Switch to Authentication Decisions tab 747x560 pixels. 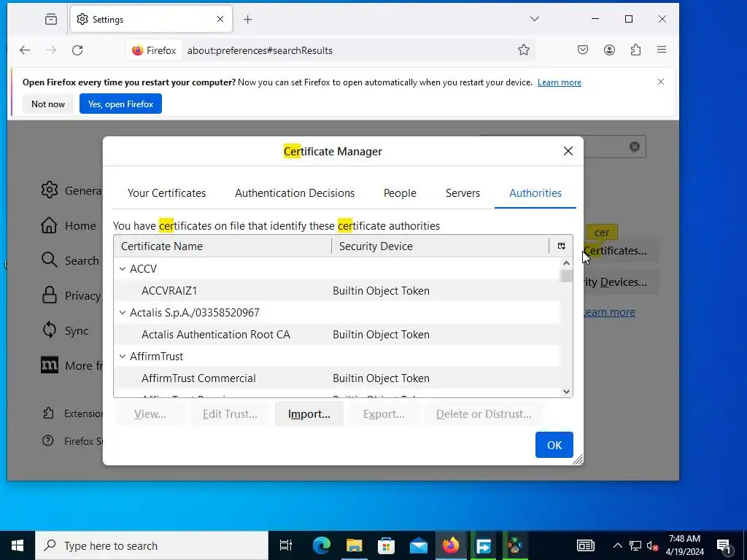coord(295,192)
